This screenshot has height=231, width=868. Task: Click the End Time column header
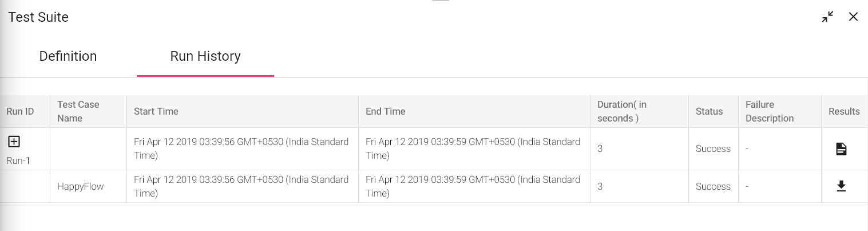[386, 111]
